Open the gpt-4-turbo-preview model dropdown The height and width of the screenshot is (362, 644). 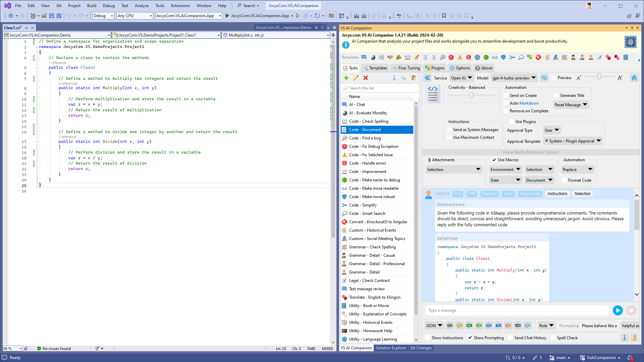pyautogui.click(x=514, y=78)
